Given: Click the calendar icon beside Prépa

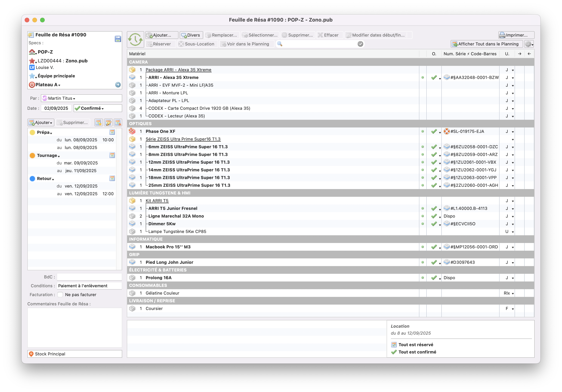Looking at the screenshot, I should pos(112,132).
